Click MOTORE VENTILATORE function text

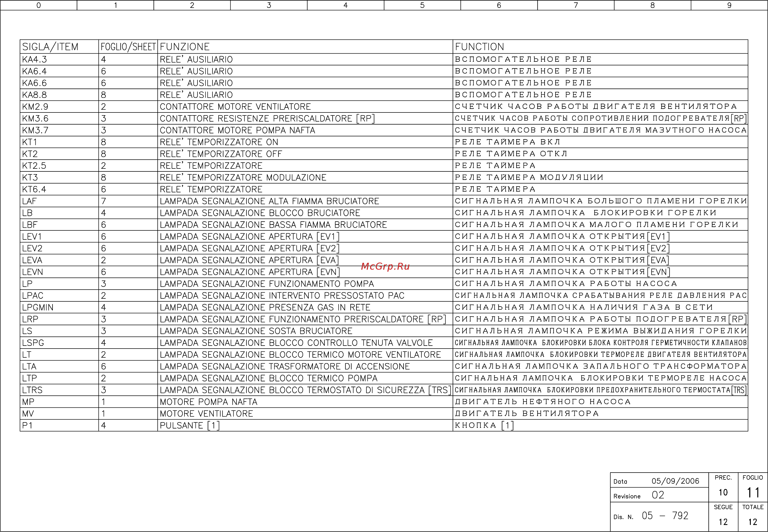(206, 414)
